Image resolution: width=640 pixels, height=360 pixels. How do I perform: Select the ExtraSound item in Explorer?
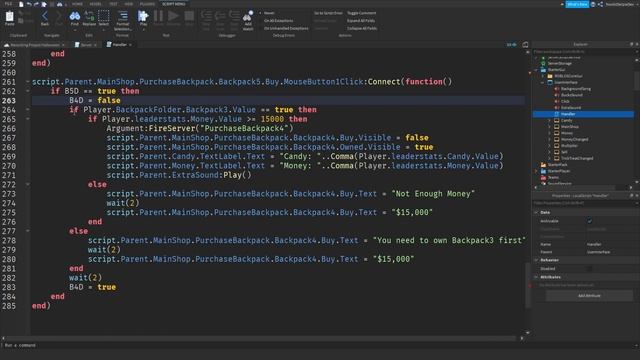tap(571, 108)
